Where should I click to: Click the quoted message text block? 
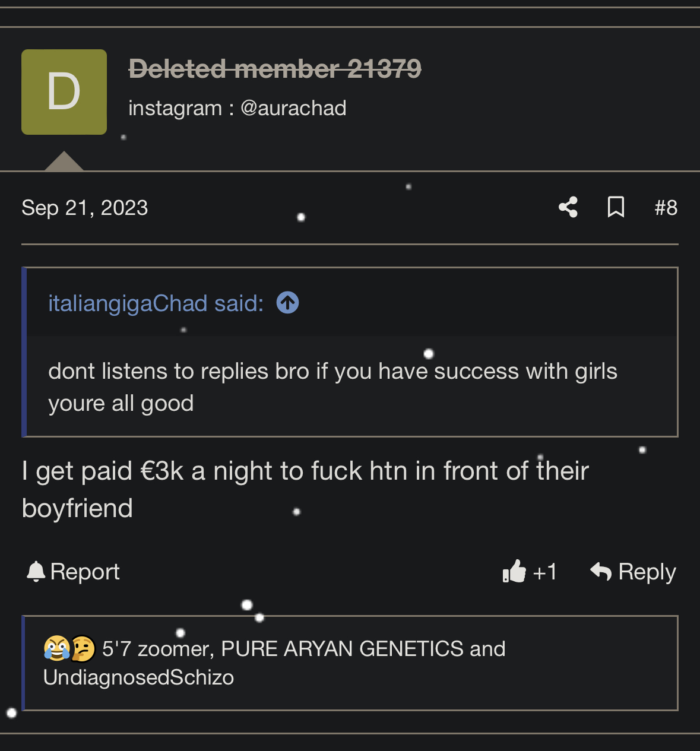click(351, 386)
